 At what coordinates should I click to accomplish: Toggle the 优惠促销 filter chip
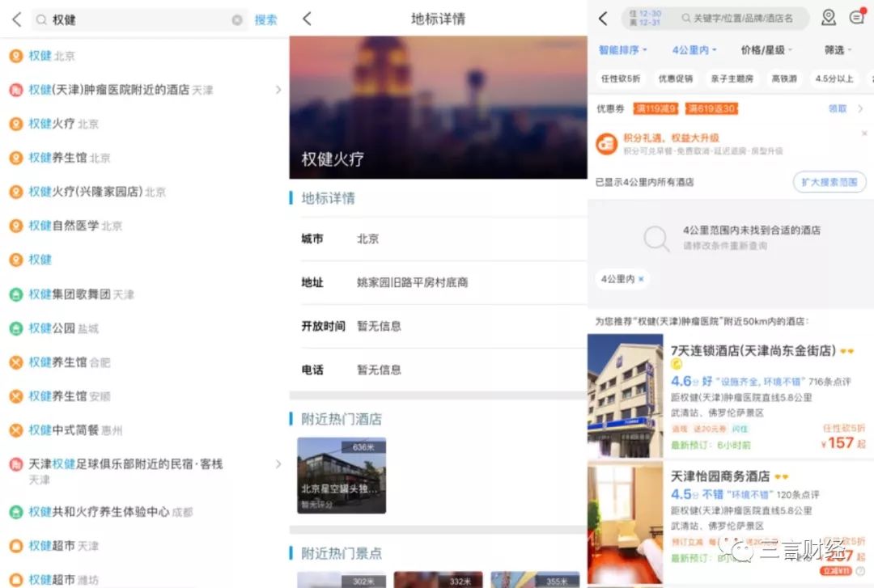point(676,78)
